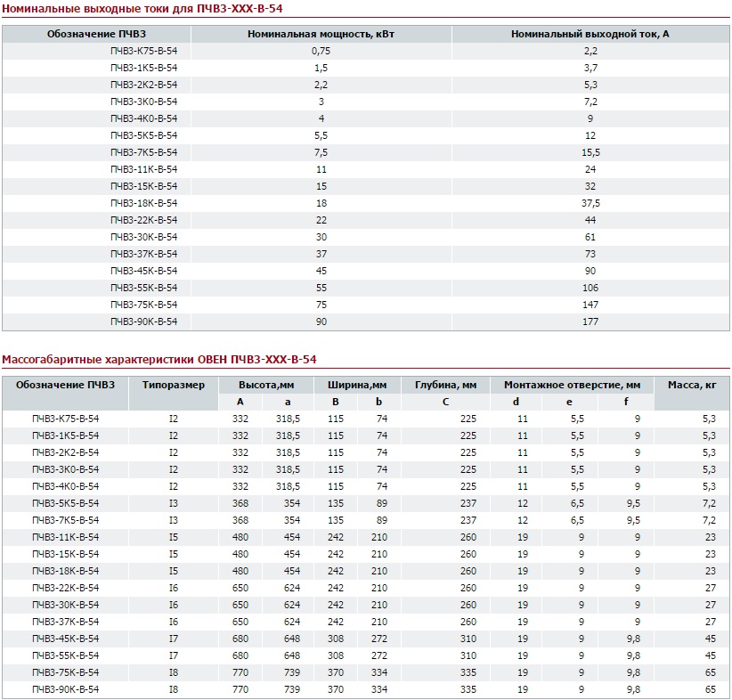732x700 pixels.
Task: Select the 'Номинальная мощность, кВт' column header
Action: click(x=321, y=34)
